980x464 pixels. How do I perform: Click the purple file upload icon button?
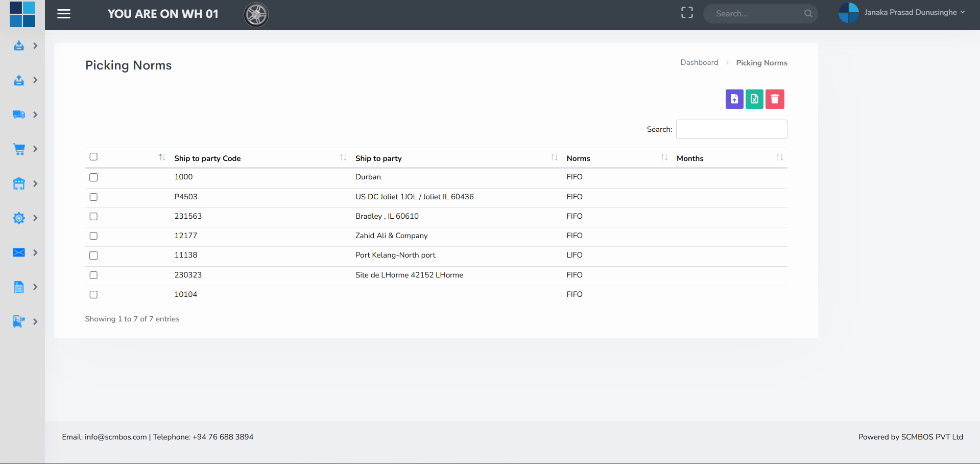[734, 99]
